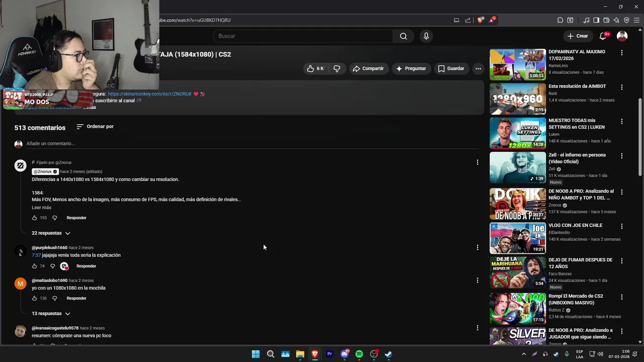This screenshot has height=362, width=644.
Task: Reply to matiaslobo1690 comment
Action: pyautogui.click(x=76, y=298)
